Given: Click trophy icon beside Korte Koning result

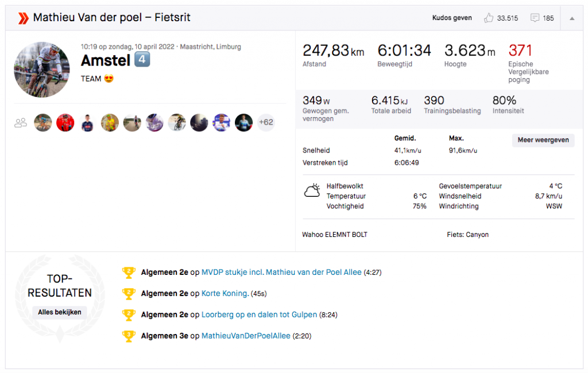Looking at the screenshot, I should click(128, 294).
